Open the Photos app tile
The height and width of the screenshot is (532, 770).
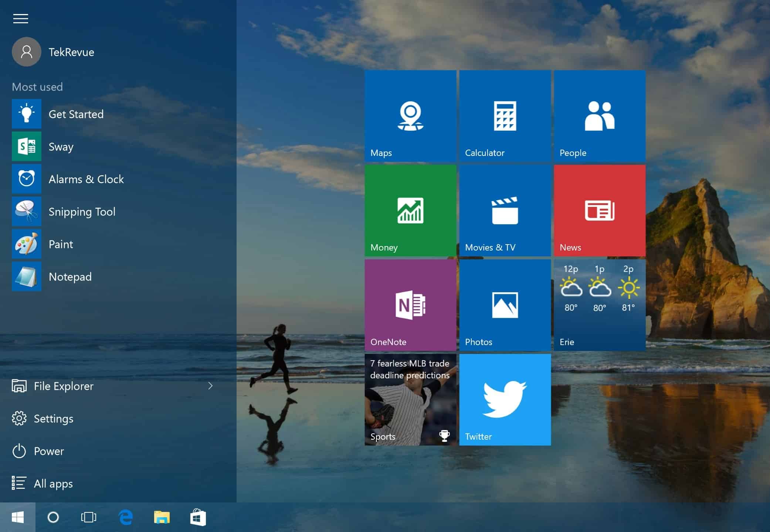[505, 304]
